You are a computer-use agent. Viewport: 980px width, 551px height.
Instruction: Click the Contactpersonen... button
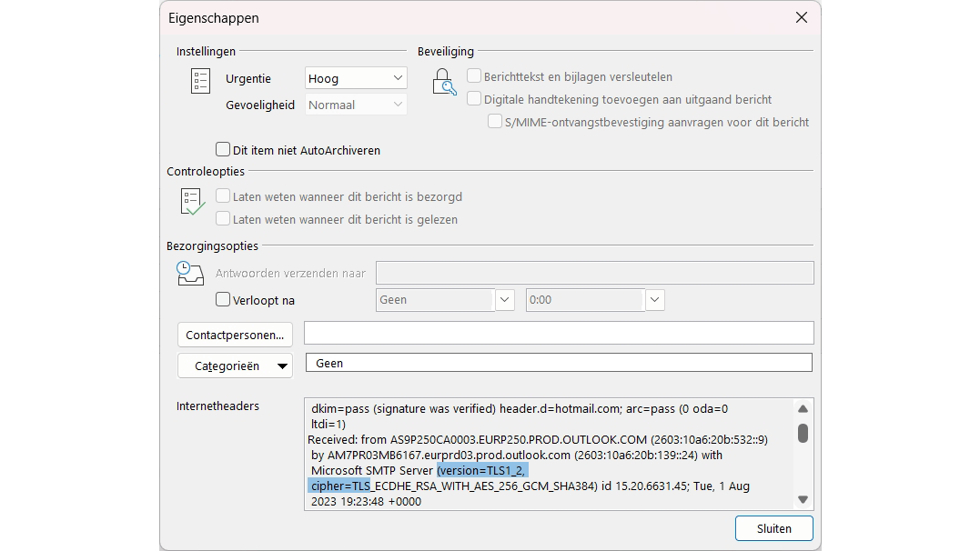[x=235, y=335]
